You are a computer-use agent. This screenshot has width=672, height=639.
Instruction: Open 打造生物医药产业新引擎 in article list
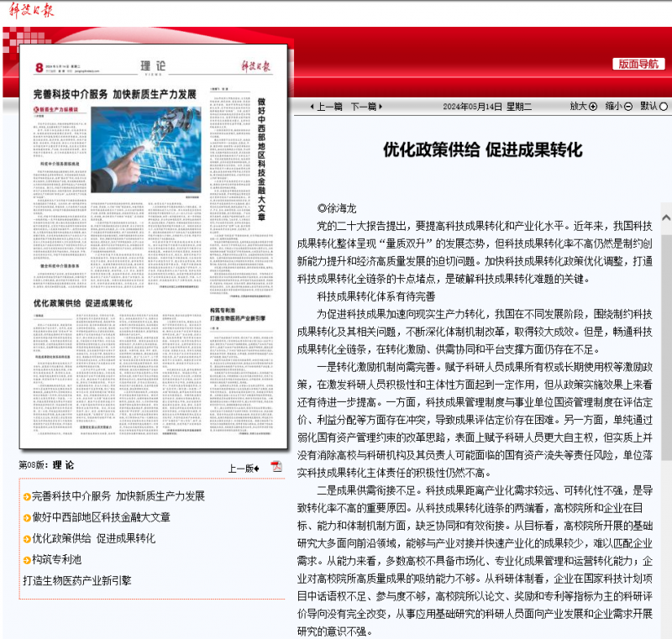(77, 581)
